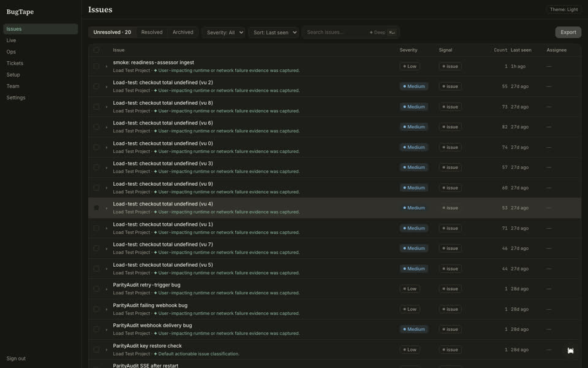Open issue 'Load-test: checkout total undefined (vu 8)'
Viewport: 588px width, 368px height.
pyautogui.click(x=163, y=103)
